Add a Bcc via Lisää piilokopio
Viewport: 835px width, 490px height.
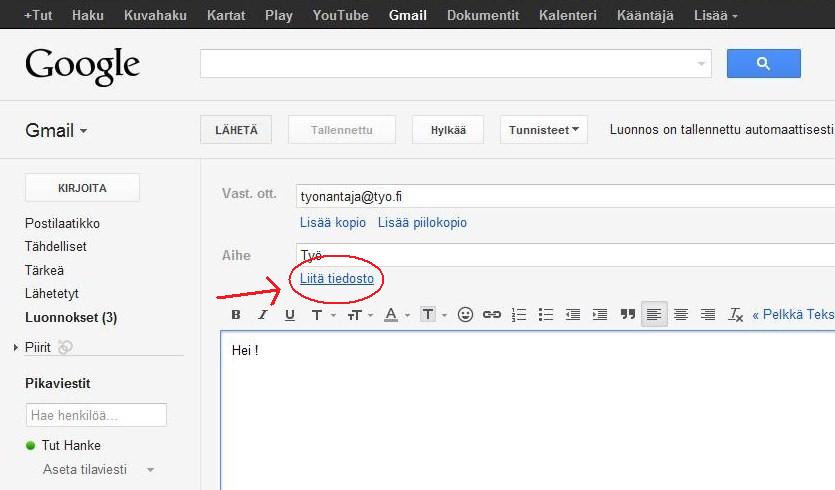pos(422,223)
